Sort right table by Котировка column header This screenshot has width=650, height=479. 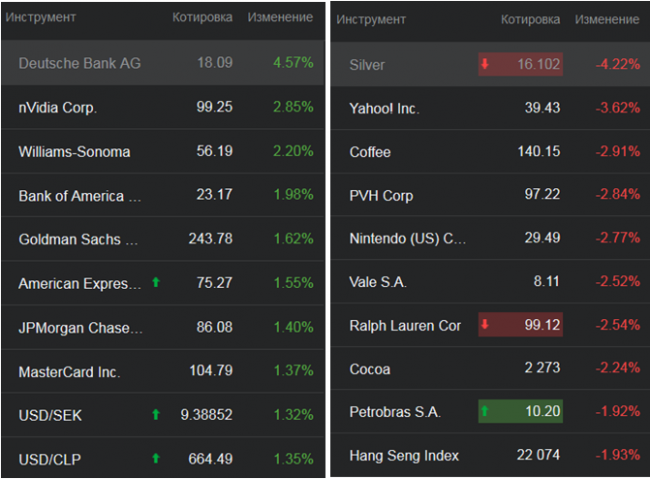pyautogui.click(x=531, y=20)
